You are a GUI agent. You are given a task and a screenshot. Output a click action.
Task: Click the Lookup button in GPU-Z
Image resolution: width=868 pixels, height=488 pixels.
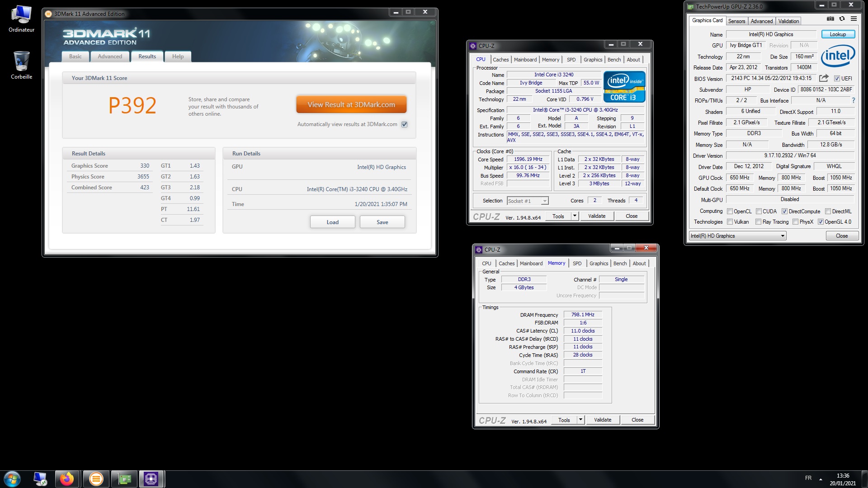(838, 34)
